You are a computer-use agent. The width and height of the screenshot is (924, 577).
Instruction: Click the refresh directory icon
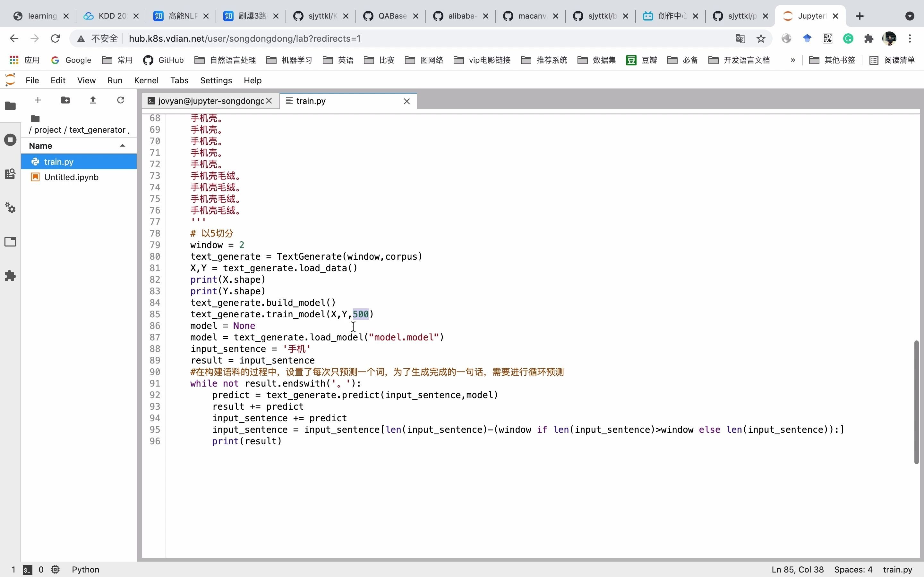(x=120, y=100)
